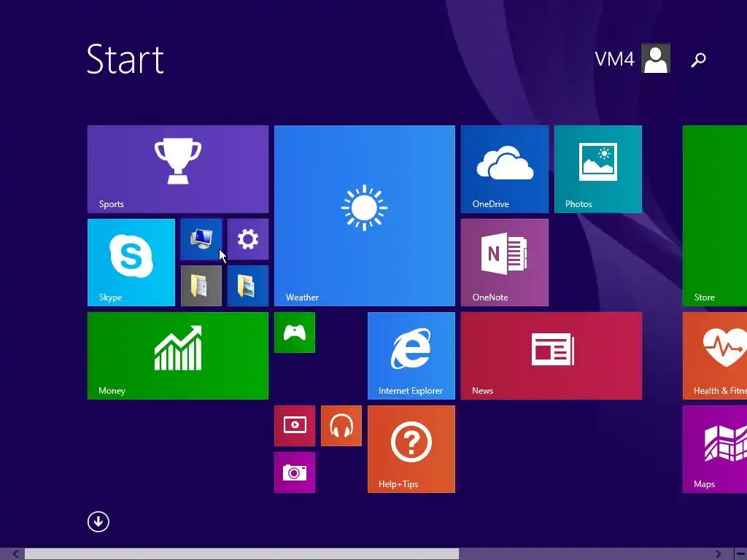Open the Health & Fitness tile
Image resolution: width=747 pixels, height=560 pixels.
[x=715, y=356]
